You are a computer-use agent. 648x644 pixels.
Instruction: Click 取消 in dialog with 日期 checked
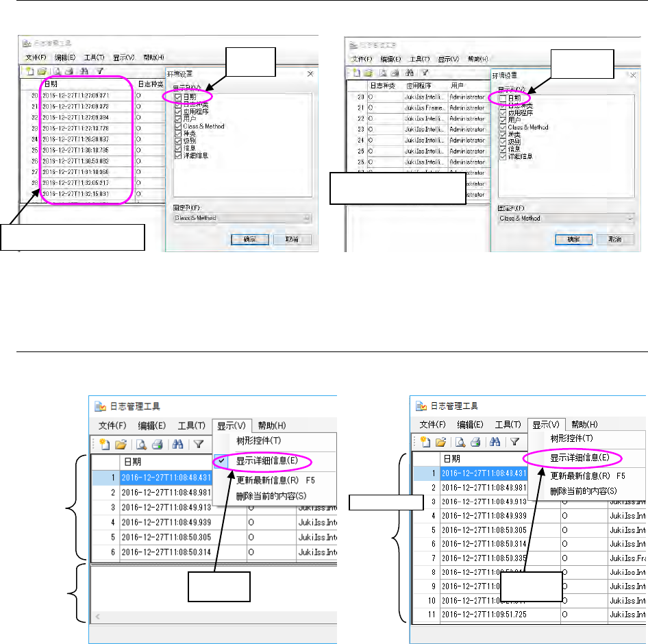[x=292, y=239]
